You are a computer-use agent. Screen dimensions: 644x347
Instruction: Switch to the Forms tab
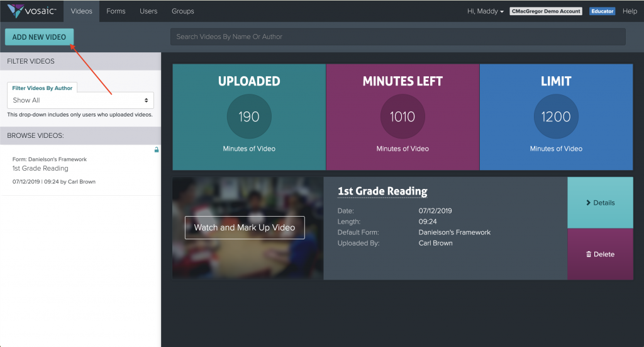[x=116, y=11]
